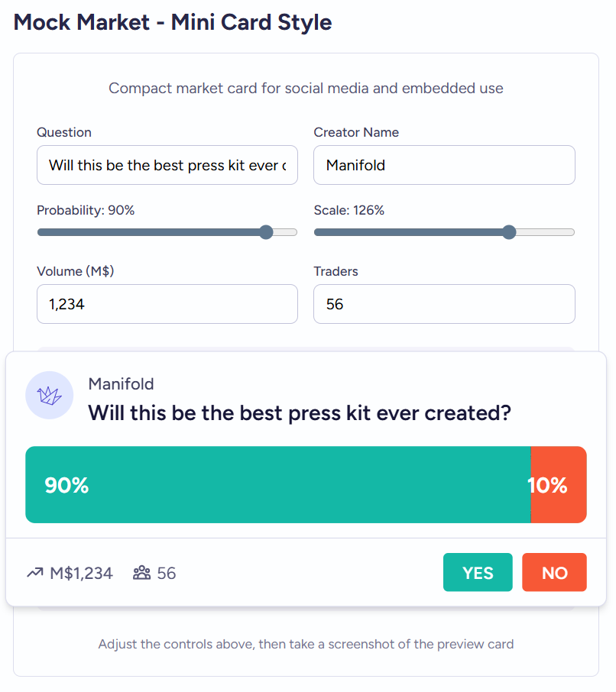Click the Probability: 90% label
The image size is (616, 692).
tap(86, 210)
